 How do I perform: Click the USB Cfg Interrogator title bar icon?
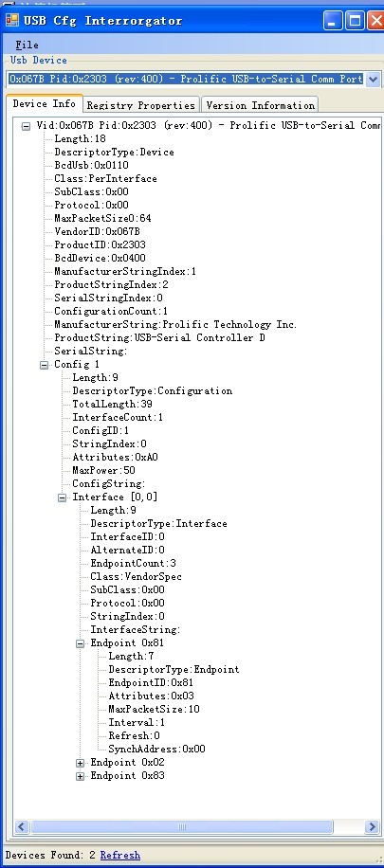[x=11, y=21]
